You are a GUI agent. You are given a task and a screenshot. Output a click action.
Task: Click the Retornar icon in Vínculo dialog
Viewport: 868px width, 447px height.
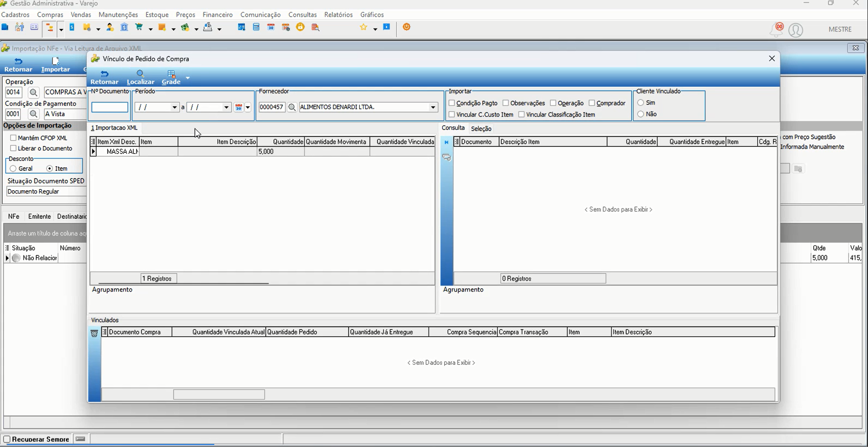point(104,74)
